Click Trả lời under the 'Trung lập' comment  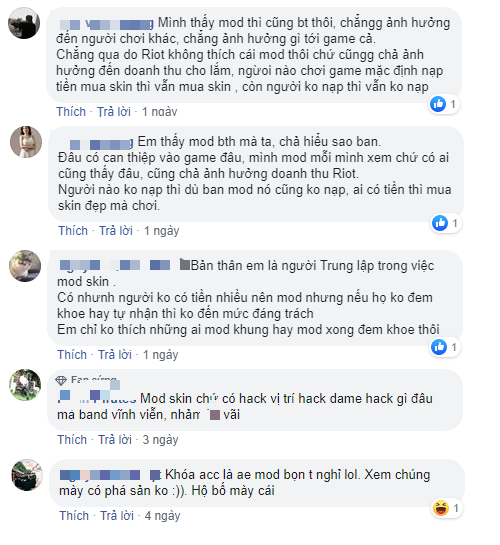pyautogui.click(x=115, y=355)
